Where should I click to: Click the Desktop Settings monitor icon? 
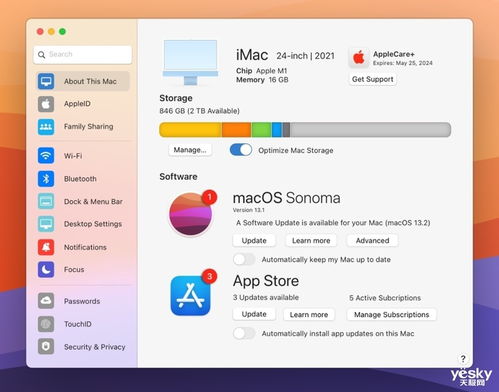tap(46, 224)
